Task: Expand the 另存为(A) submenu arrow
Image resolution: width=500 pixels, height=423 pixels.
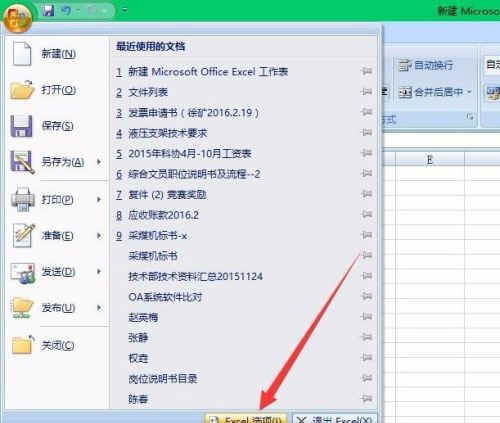Action: (99, 162)
